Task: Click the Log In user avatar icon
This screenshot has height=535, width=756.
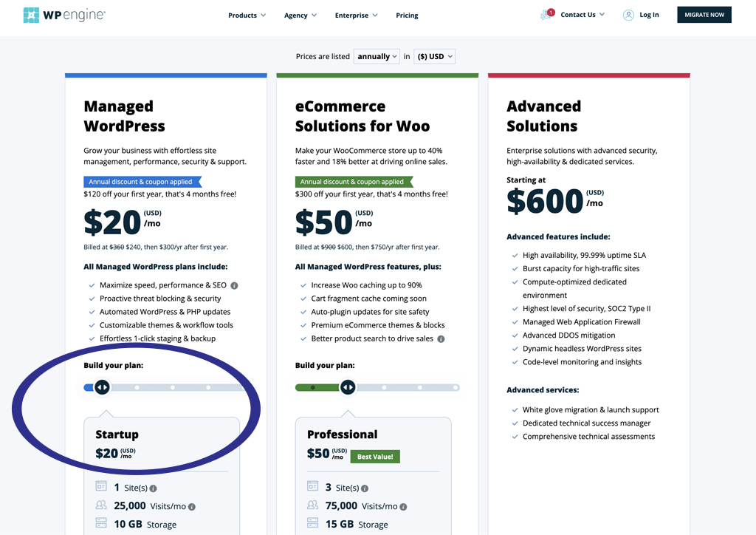Action: (x=628, y=15)
